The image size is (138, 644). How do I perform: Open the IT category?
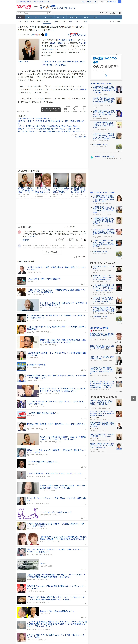[x=64, y=21]
